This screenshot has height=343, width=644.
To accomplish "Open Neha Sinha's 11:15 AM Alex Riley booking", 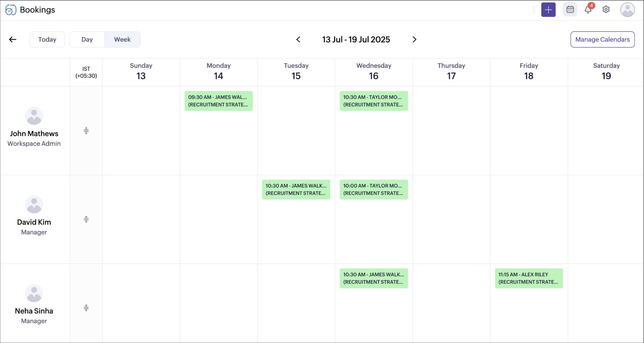I will pyautogui.click(x=528, y=278).
